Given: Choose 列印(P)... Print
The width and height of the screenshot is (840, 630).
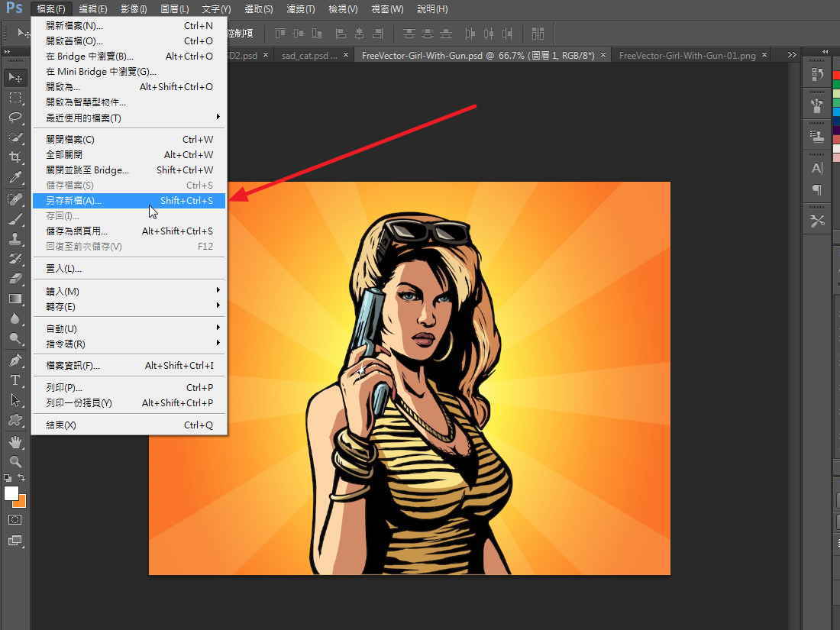Looking at the screenshot, I should point(129,387).
